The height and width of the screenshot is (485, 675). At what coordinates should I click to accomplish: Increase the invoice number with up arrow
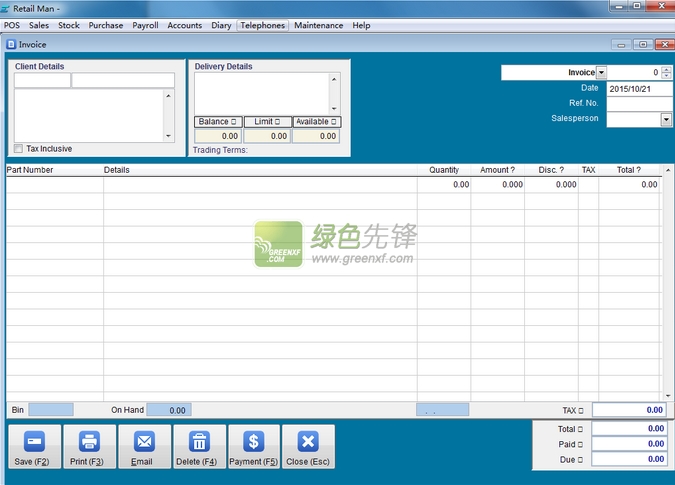coord(666,69)
